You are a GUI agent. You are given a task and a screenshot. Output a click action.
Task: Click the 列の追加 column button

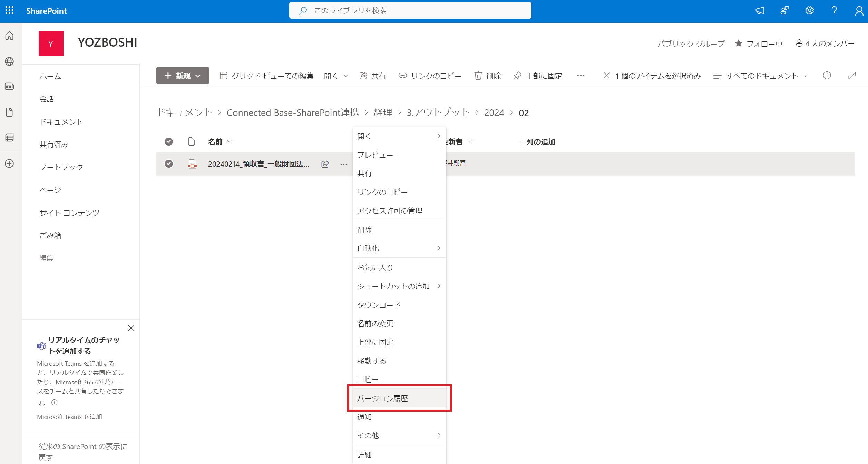pos(537,142)
